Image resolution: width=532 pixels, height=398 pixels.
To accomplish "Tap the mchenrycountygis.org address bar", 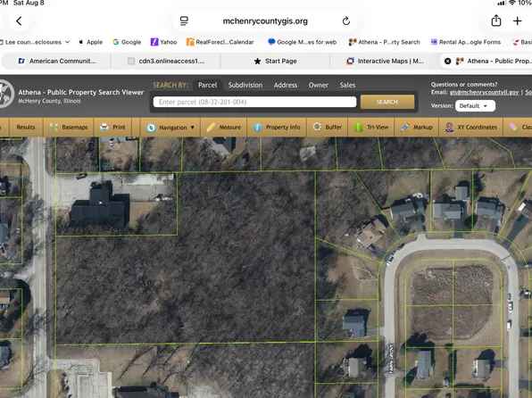I will 265,21.
